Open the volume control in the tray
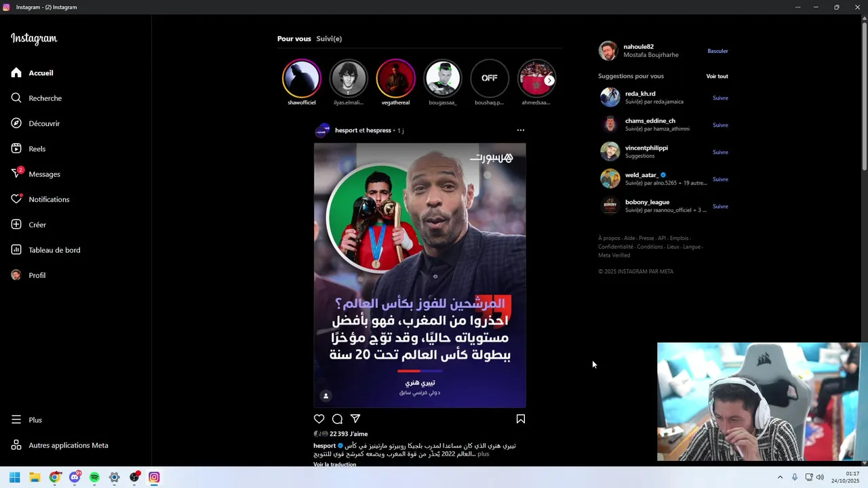This screenshot has height=488, width=868. (820, 477)
